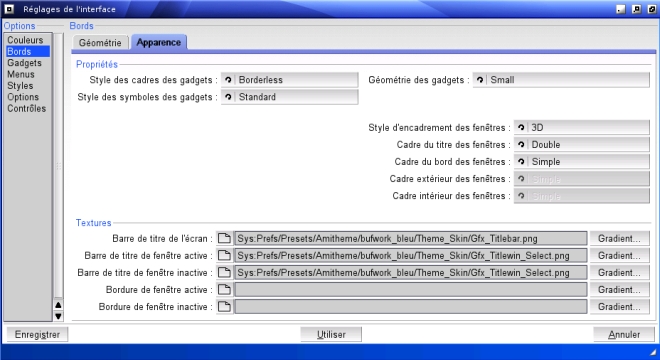Change Style d'encadrement des fenêtres from 3D

pyautogui.click(x=582, y=128)
